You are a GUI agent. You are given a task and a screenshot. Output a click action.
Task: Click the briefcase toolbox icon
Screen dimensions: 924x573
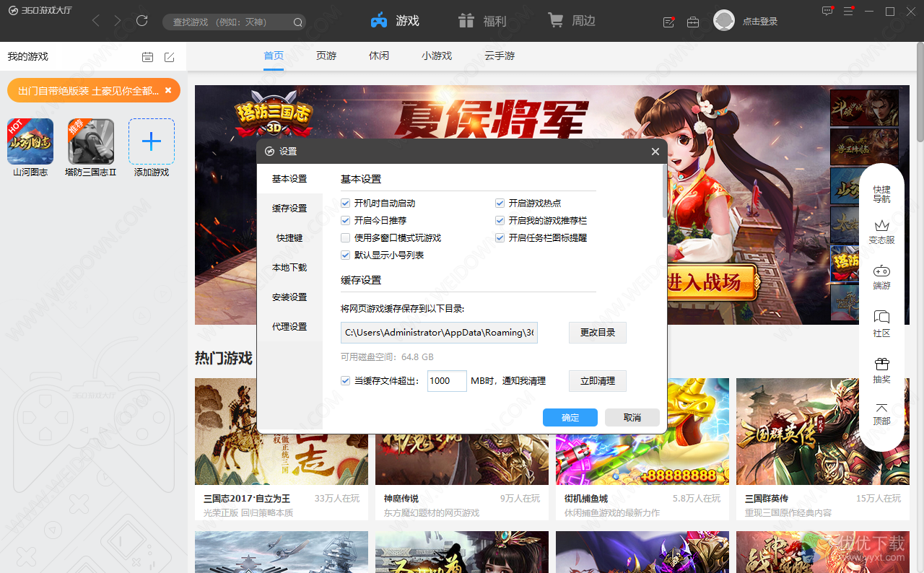tap(693, 22)
